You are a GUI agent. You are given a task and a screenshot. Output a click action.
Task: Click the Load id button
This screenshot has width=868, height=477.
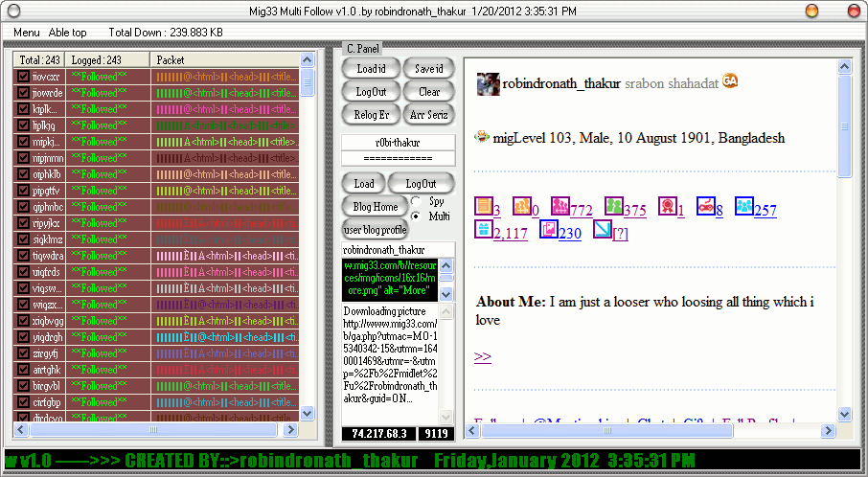click(x=371, y=69)
